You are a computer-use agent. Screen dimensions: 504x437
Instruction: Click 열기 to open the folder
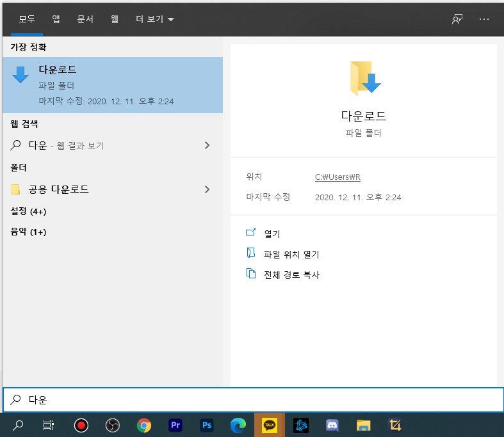(272, 234)
